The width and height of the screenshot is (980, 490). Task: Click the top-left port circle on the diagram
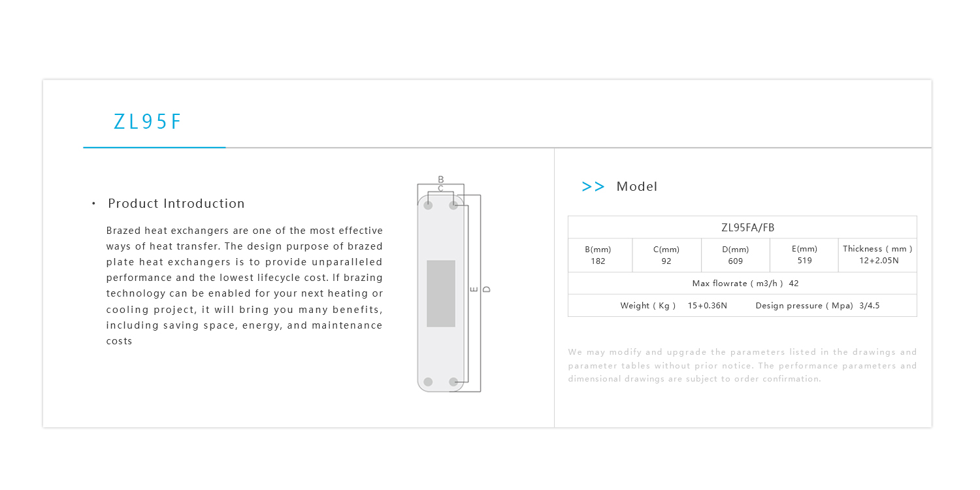pyautogui.click(x=428, y=205)
